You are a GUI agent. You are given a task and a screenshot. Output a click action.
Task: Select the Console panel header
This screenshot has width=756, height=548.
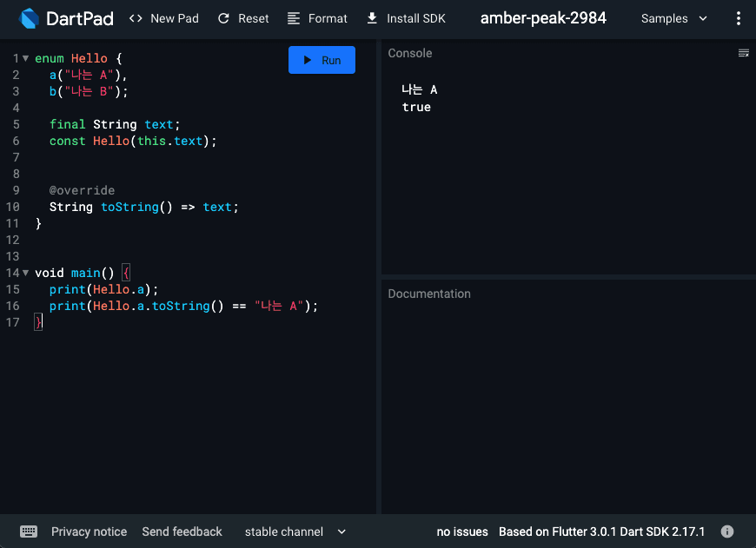click(x=410, y=53)
